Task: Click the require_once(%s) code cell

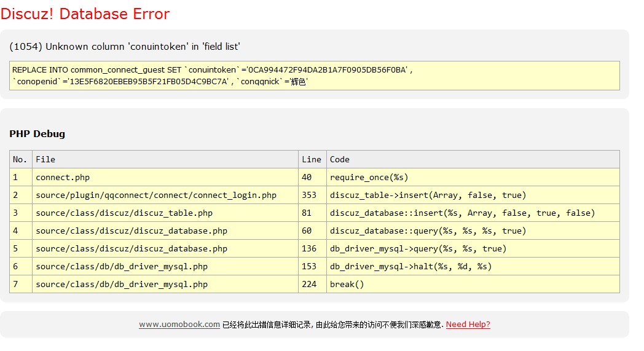Action: (369, 177)
